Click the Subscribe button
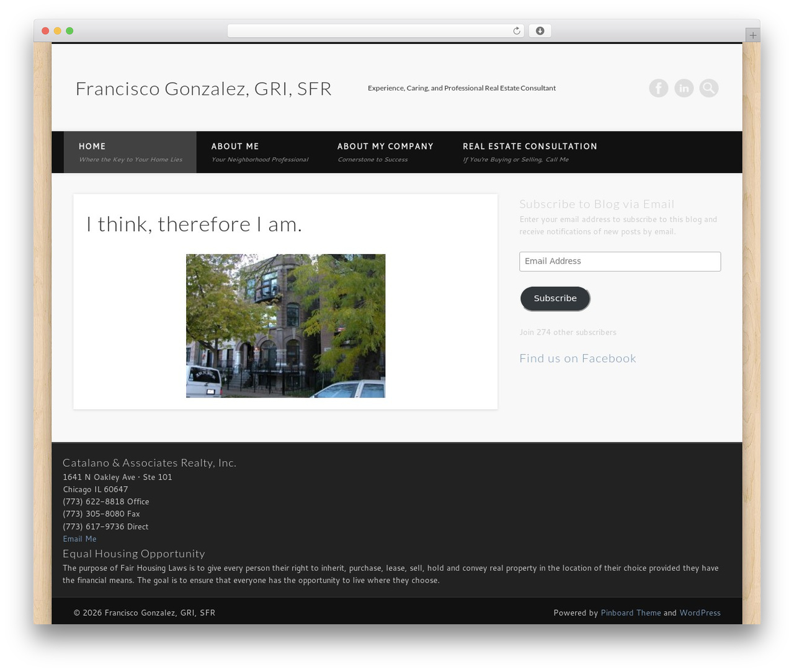Image resolution: width=794 pixels, height=672 pixels. pos(555,299)
